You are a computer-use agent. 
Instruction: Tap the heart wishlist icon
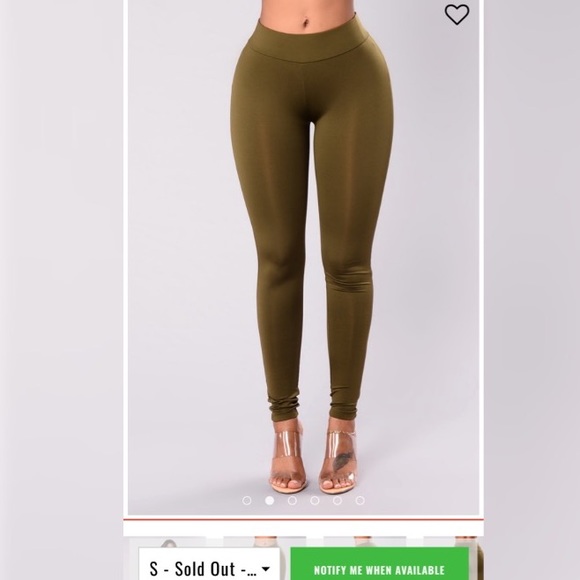[457, 14]
